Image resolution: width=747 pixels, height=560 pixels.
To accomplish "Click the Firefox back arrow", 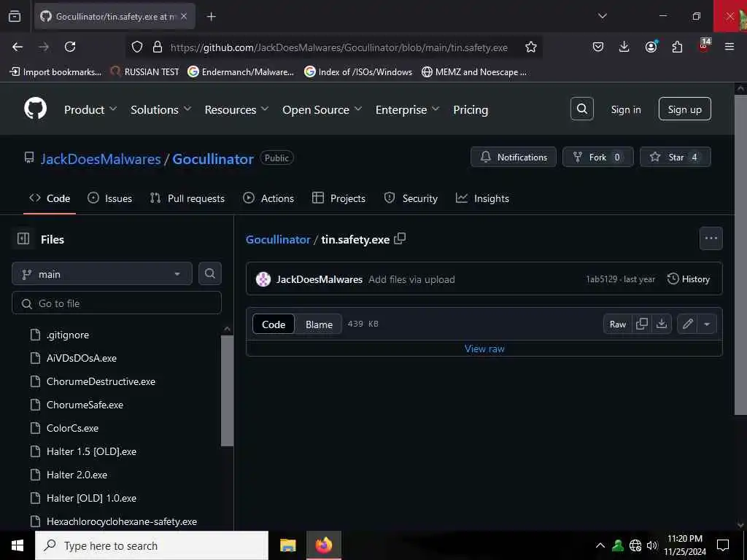I will tap(18, 47).
